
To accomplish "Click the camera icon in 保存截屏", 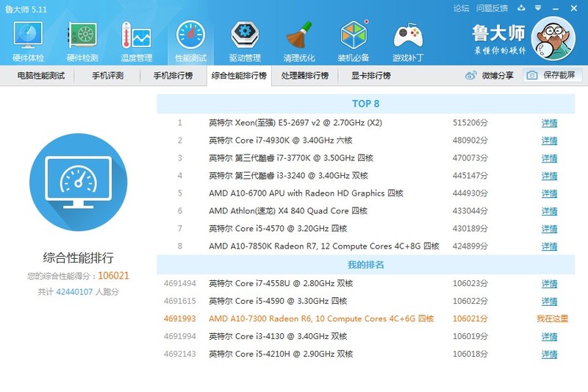I will (x=531, y=76).
